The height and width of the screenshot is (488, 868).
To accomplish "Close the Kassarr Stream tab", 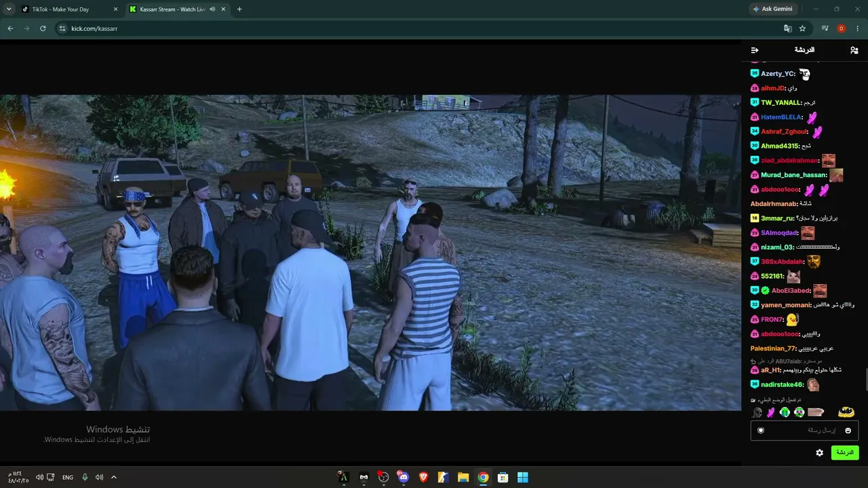I will [224, 9].
